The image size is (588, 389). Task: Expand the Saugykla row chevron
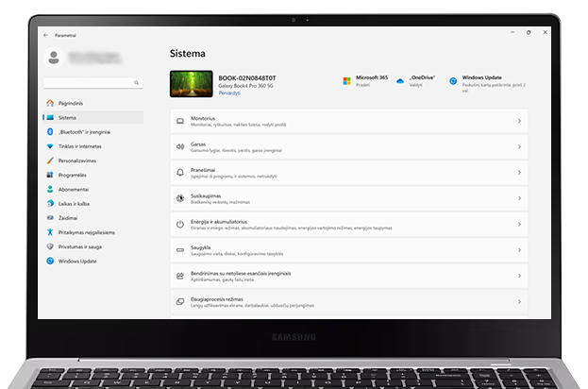pyautogui.click(x=519, y=250)
